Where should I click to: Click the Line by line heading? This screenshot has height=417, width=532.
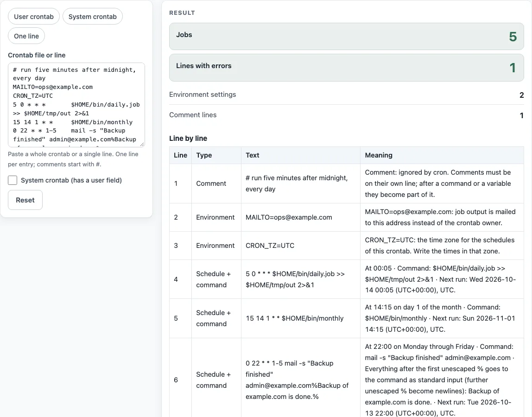[188, 139]
